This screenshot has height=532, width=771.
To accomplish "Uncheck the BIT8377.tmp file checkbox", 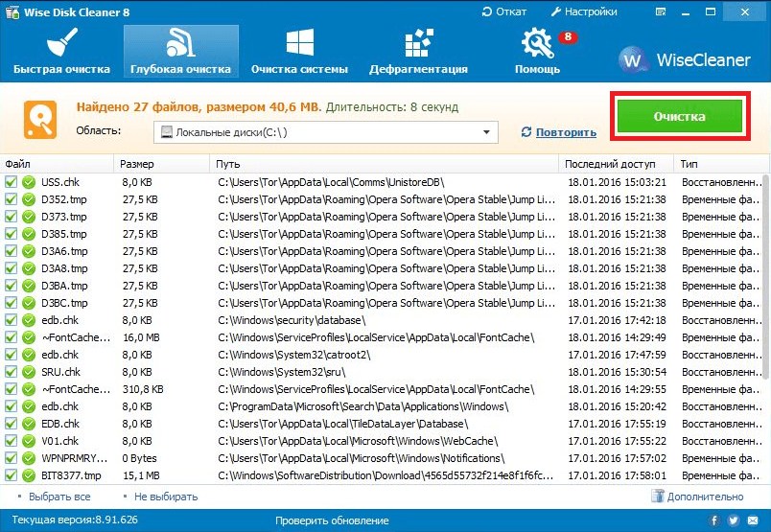I will coord(11,475).
